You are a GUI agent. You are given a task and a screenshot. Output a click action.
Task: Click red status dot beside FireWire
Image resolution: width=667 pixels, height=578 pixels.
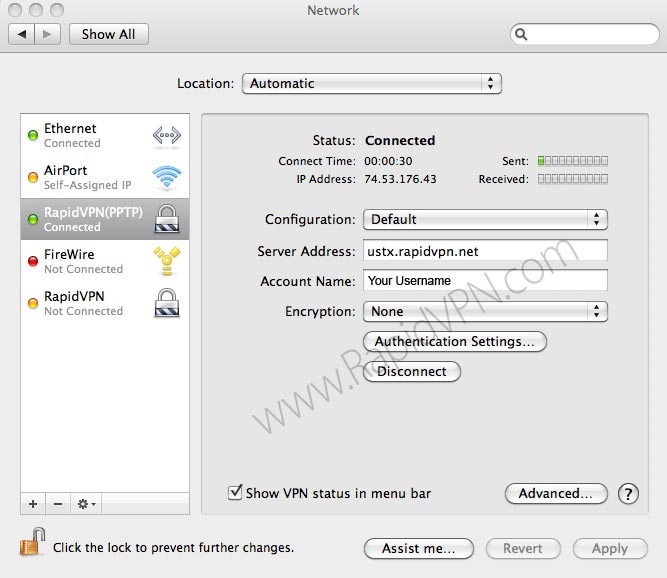33,261
